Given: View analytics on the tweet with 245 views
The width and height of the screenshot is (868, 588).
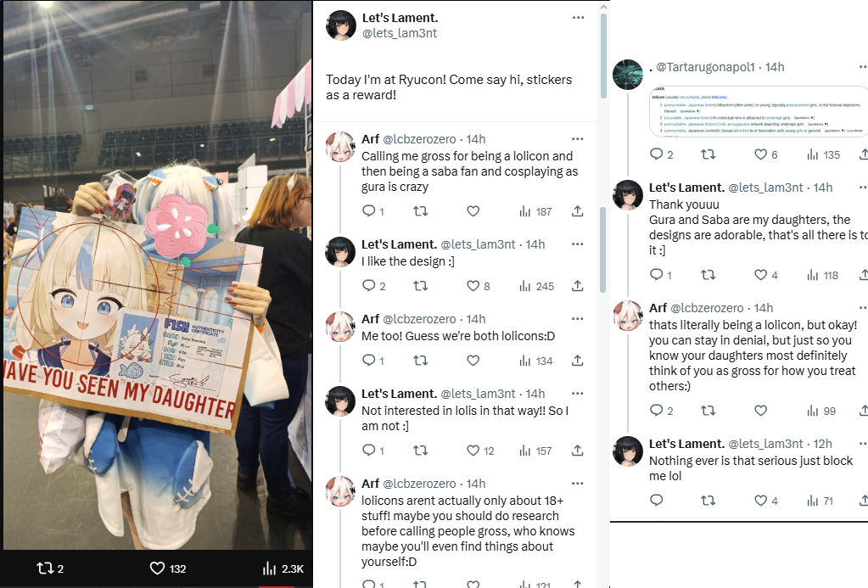Looking at the screenshot, I should [536, 286].
